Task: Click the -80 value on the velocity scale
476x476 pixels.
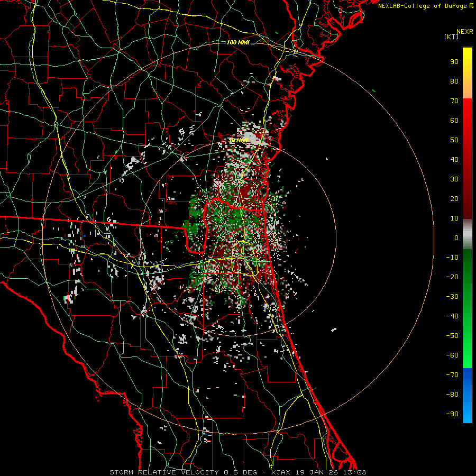Action: (x=452, y=395)
